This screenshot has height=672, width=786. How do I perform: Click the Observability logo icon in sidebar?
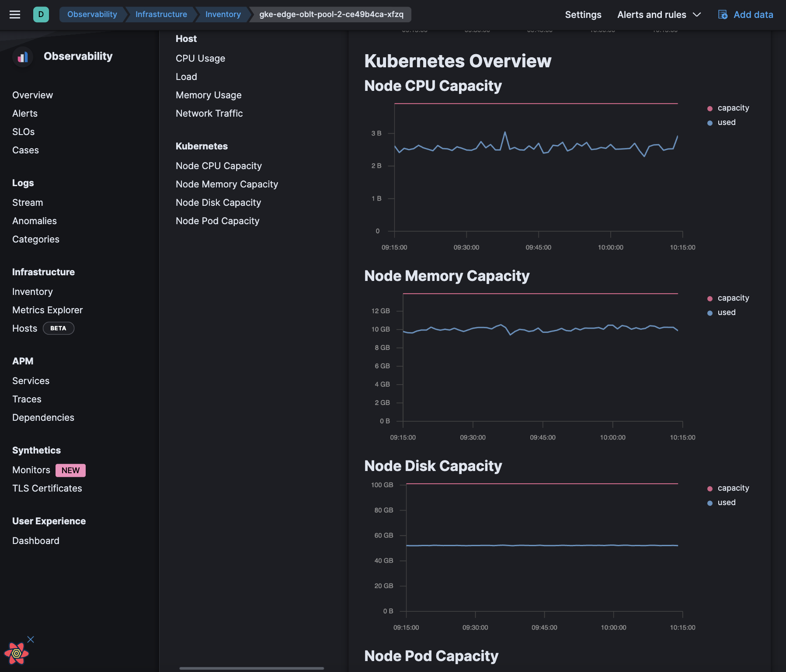click(23, 57)
